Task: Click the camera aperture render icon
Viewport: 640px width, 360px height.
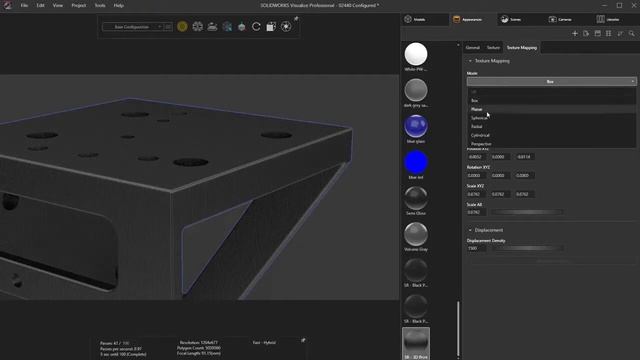Action: click(x=286, y=27)
